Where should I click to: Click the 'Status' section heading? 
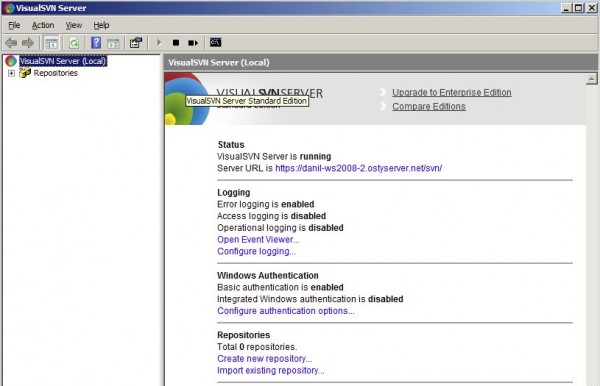[231, 145]
